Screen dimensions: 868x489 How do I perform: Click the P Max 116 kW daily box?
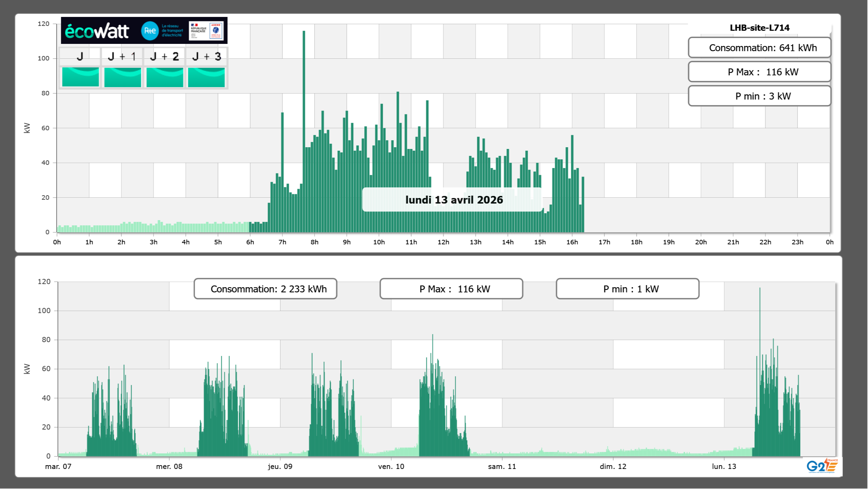click(x=759, y=72)
